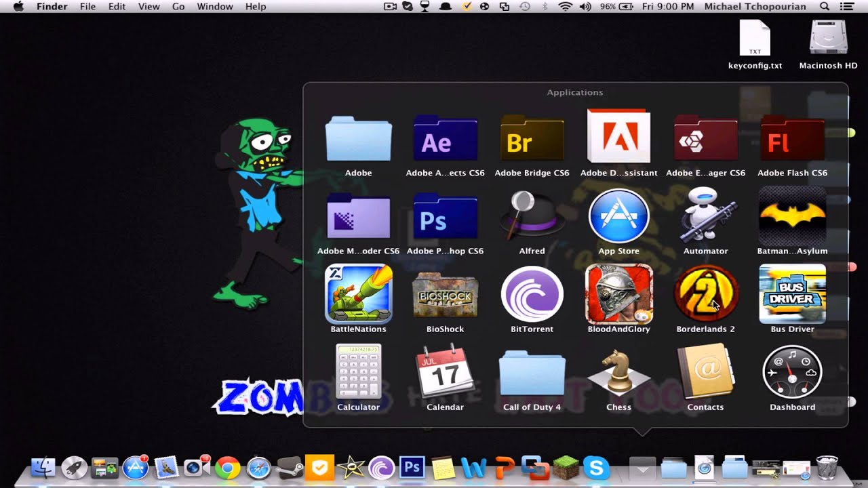Open the Dashboard app icon
Image resolution: width=868 pixels, height=488 pixels.
[x=792, y=371]
